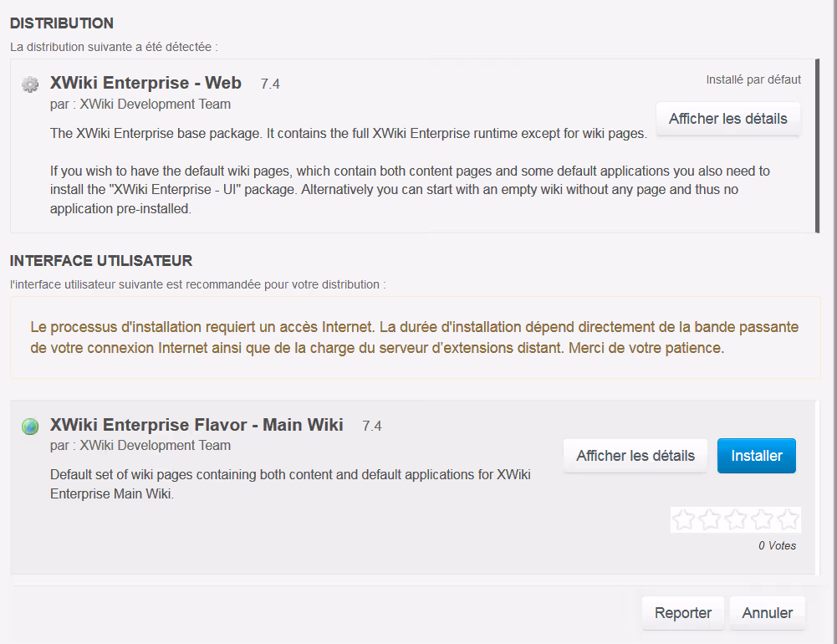
Task: Give a four-star rating
Action: (x=762, y=520)
